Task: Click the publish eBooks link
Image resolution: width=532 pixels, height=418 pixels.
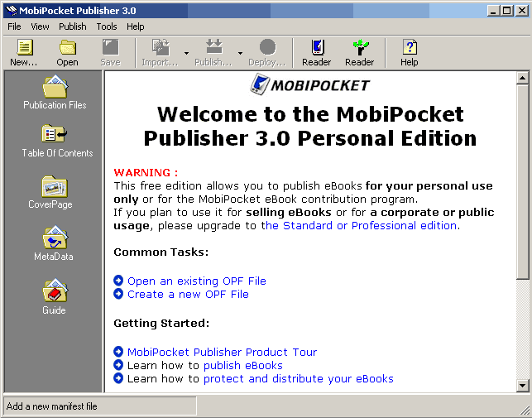Action: (x=243, y=365)
